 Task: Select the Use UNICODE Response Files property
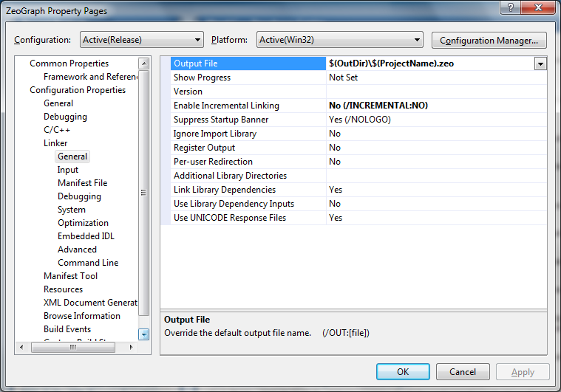(229, 218)
